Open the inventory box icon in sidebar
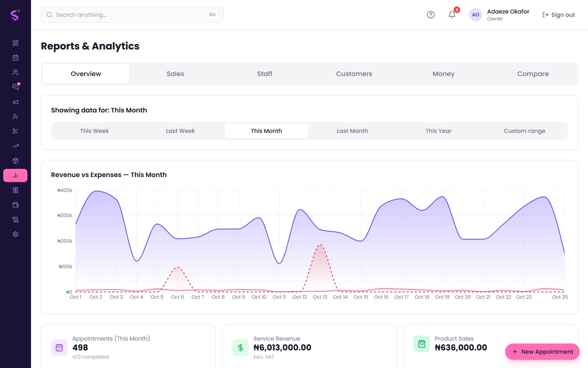The height and width of the screenshot is (368, 588). pyautogui.click(x=16, y=161)
